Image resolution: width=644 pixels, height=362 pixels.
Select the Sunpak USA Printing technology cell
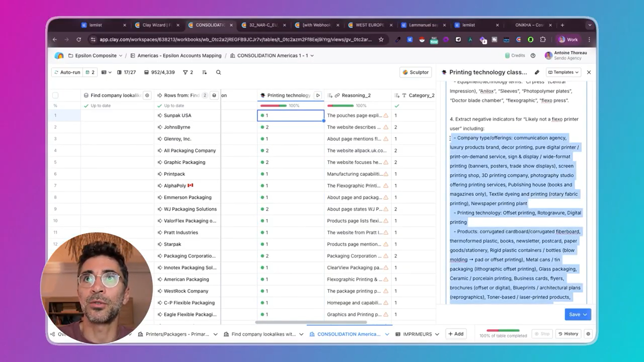[x=291, y=115]
